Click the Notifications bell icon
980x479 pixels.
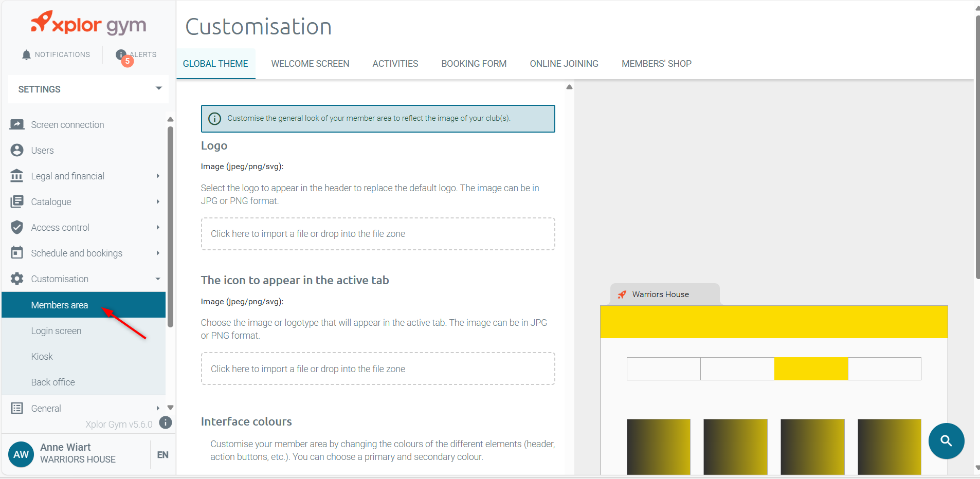tap(26, 54)
